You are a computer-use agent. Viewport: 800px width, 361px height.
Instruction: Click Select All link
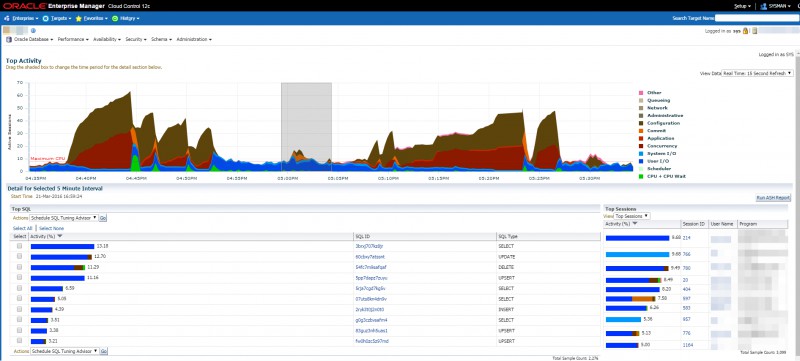coord(22,228)
